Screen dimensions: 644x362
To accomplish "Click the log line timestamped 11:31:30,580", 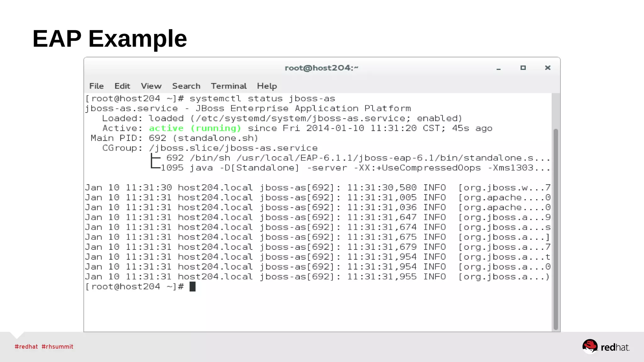I will tap(318, 188).
